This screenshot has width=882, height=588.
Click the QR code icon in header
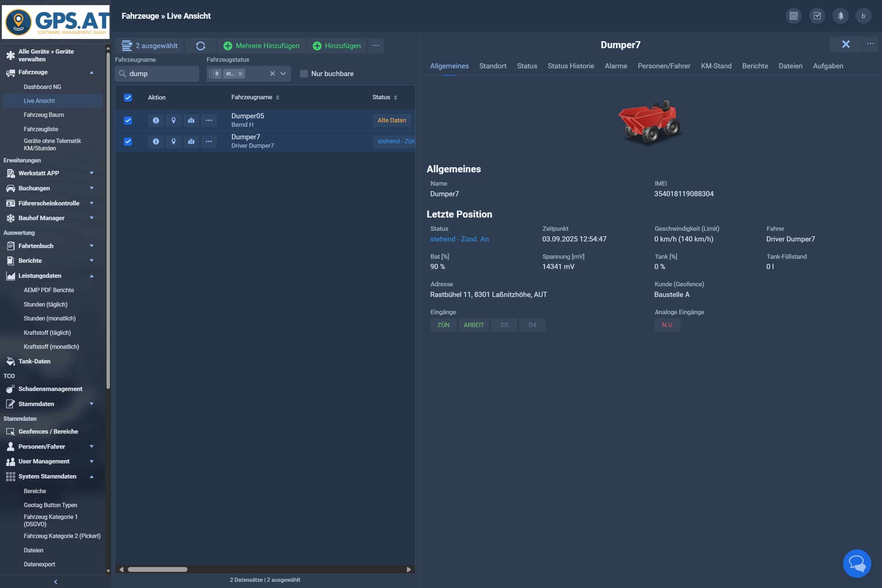tap(793, 16)
